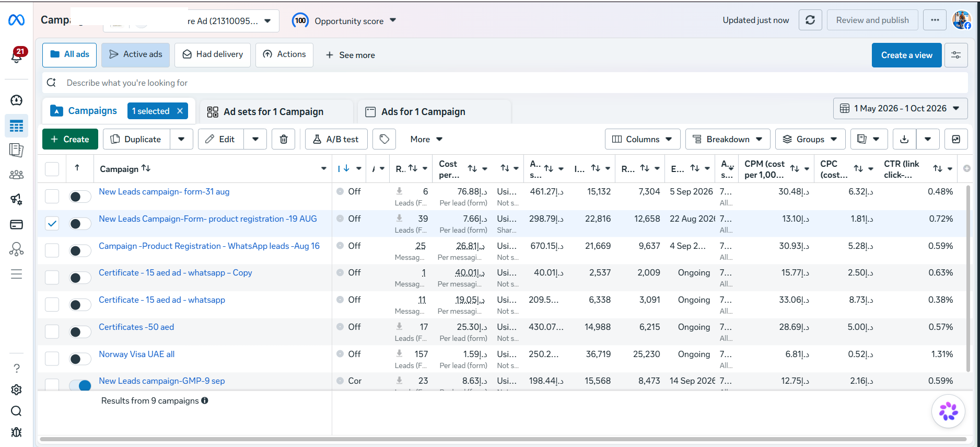
Task: Open the bug report icon in sidebar
Action: pos(16,432)
